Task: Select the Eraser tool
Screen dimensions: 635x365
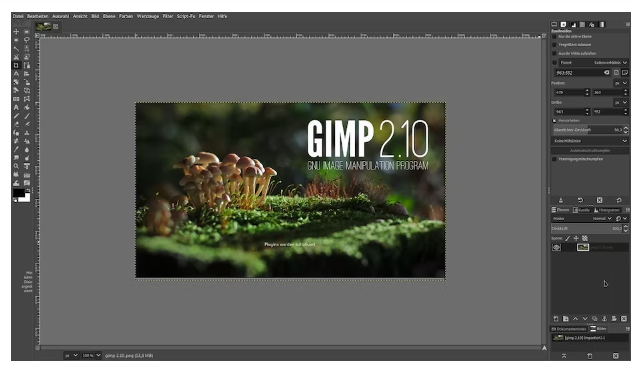Action: coord(16,124)
